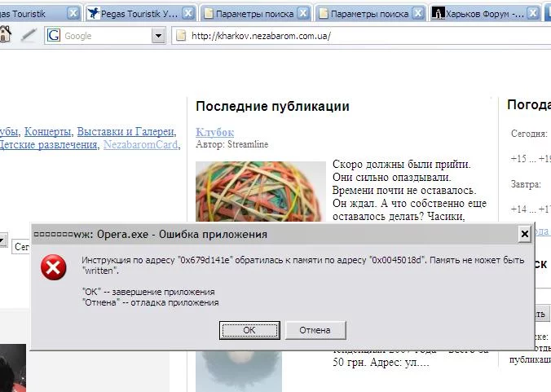Close the first Параметры поиска tab
This screenshot has height=392, width=551.
click(303, 13)
